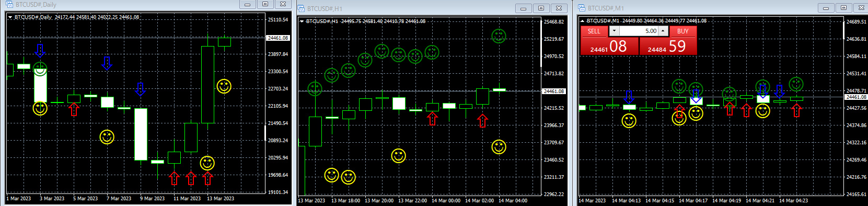Select the rightmost yellow smiley on H1 chart
This screenshot has height=206, width=868.
tap(499, 147)
